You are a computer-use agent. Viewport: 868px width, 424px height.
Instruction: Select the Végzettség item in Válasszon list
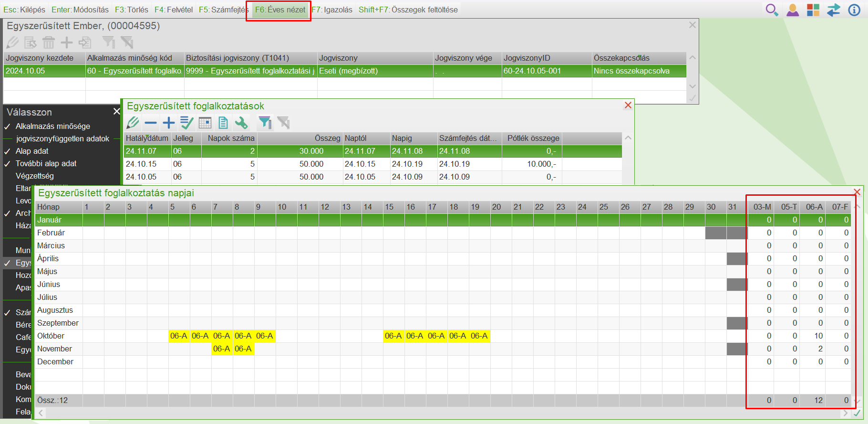coord(35,176)
